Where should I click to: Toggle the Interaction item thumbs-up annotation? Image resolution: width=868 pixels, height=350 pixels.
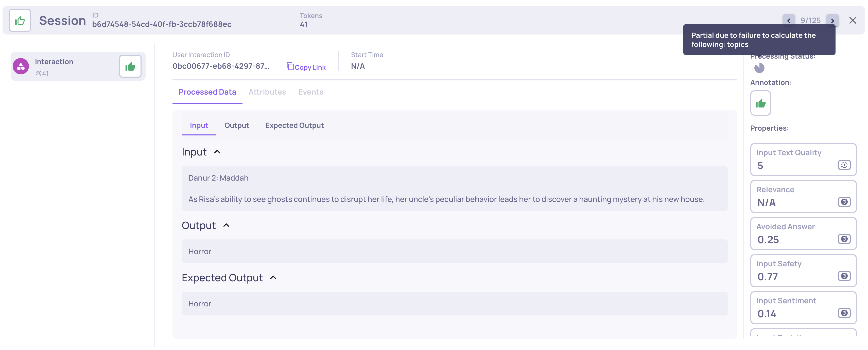click(x=130, y=66)
